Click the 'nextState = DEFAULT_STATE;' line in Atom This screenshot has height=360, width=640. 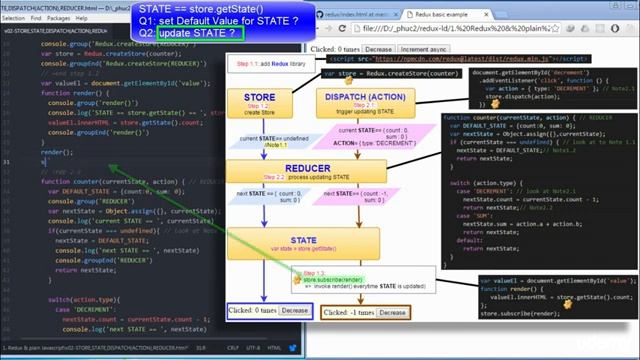[102, 240]
